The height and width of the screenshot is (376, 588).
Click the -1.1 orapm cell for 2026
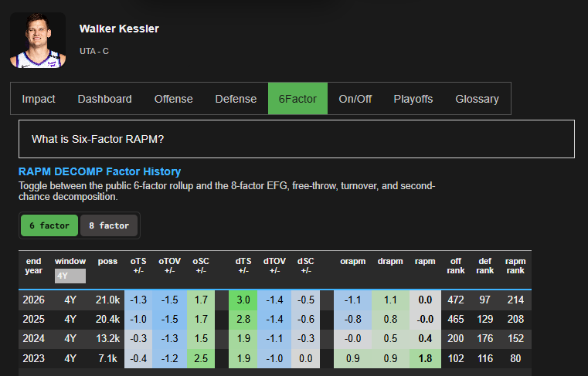coord(353,300)
